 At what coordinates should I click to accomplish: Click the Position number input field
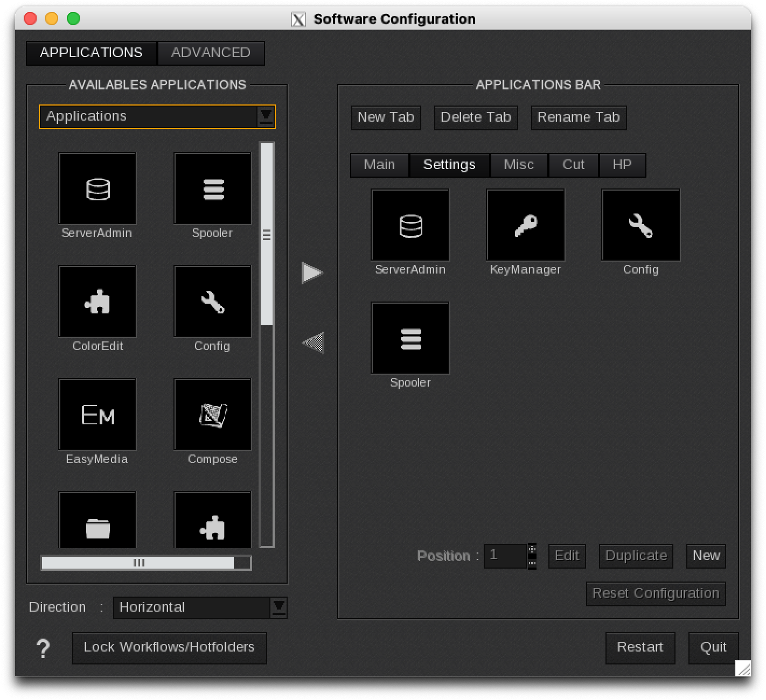(505, 556)
